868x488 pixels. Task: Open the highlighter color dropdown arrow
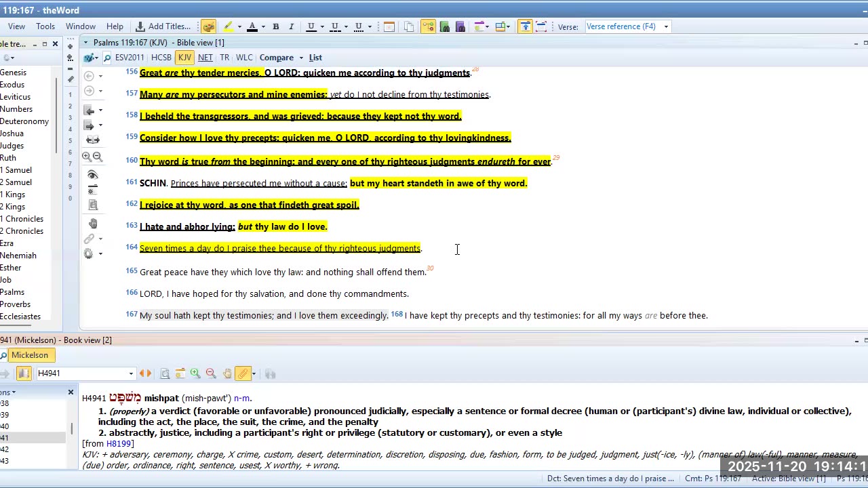pos(239,26)
